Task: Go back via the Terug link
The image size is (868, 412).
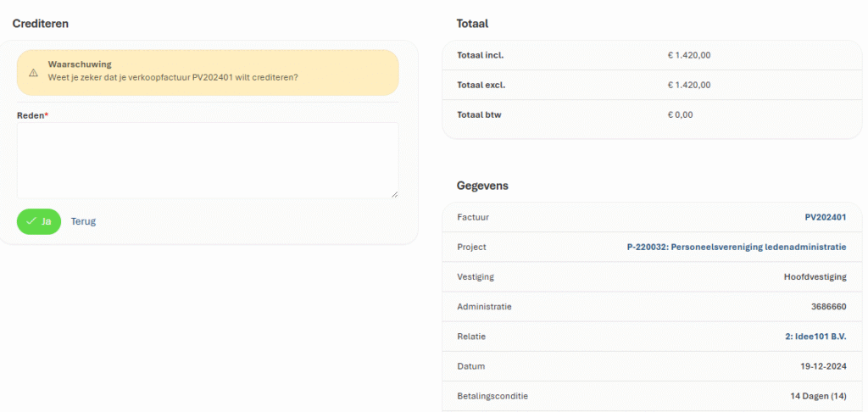Action: (x=83, y=221)
